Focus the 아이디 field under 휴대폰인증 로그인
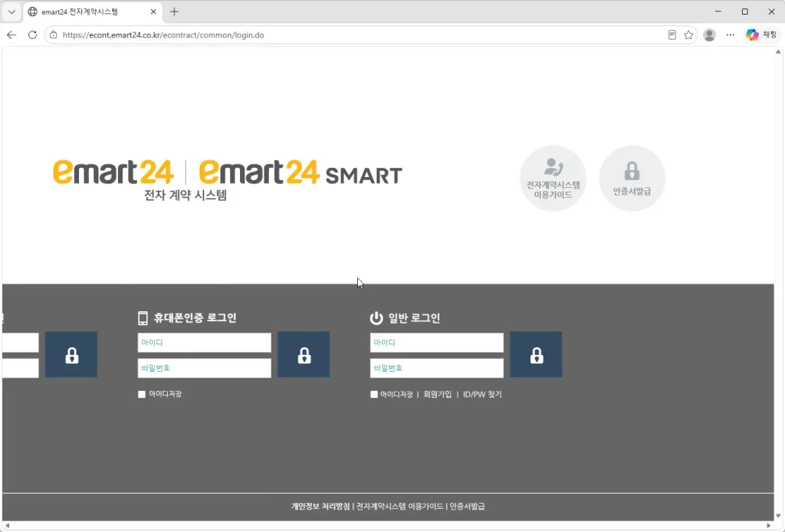Image resolution: width=785 pixels, height=532 pixels. click(x=204, y=343)
